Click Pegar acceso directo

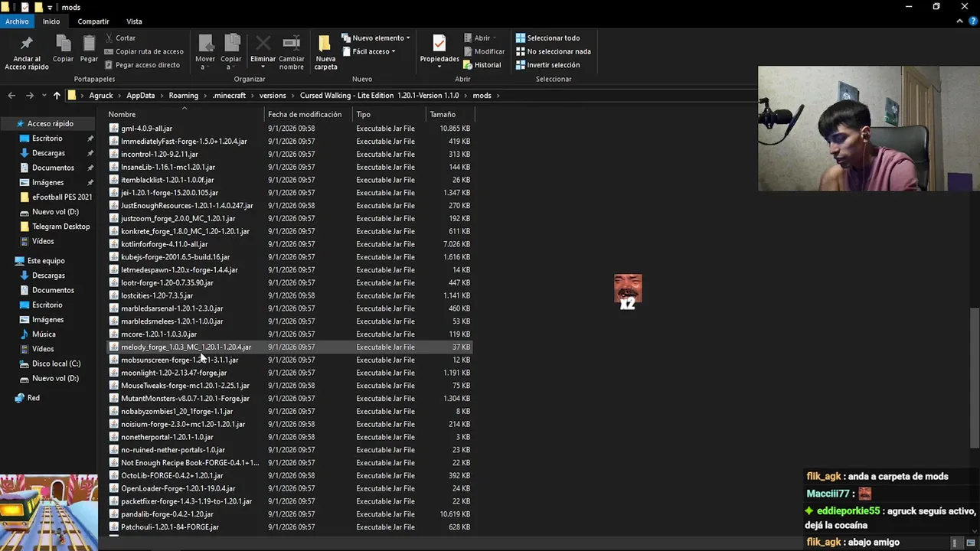141,65
